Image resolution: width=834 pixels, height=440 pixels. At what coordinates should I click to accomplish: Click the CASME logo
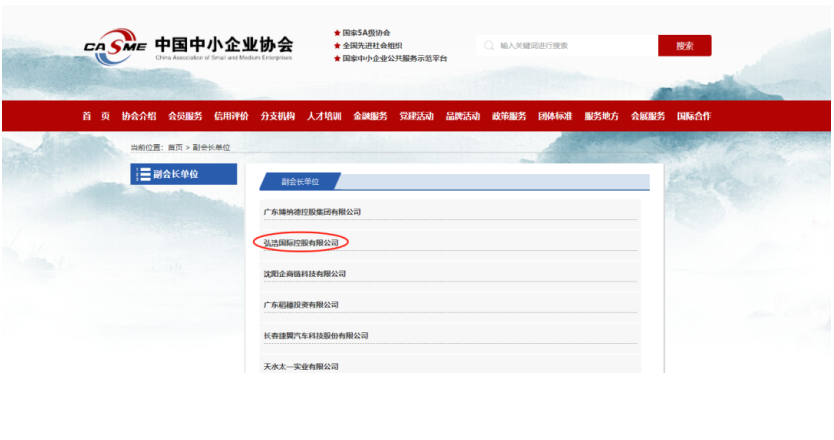(115, 47)
